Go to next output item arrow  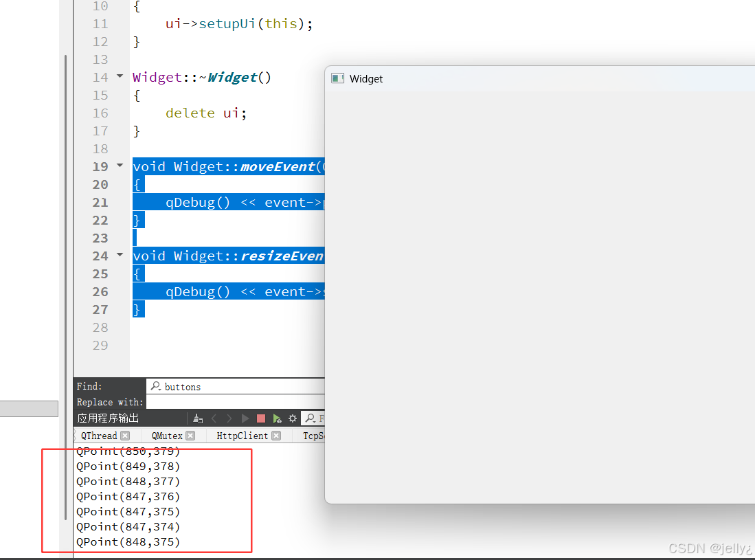pyautogui.click(x=229, y=418)
